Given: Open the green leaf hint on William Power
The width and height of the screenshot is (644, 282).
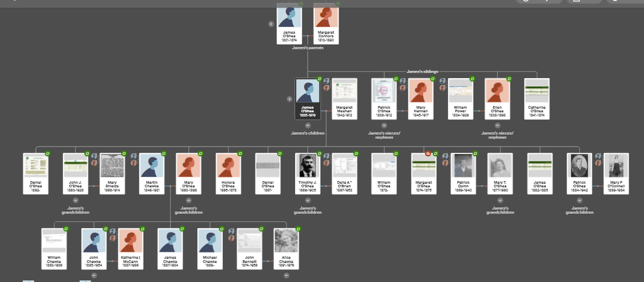Looking at the screenshot, I should pos(472,79).
